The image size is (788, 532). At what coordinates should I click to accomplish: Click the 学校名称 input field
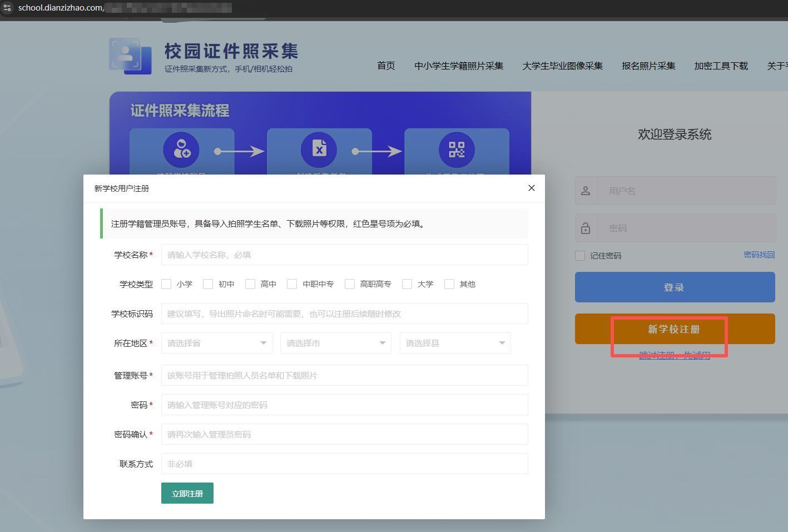coord(344,255)
